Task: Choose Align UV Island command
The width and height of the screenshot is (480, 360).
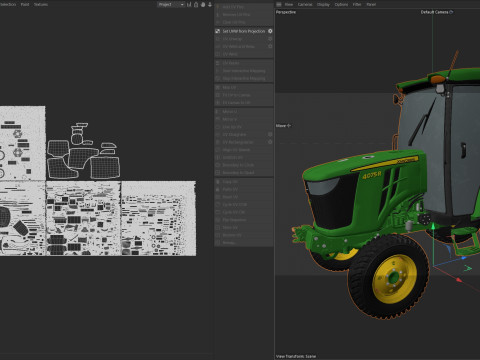Action: [244, 150]
